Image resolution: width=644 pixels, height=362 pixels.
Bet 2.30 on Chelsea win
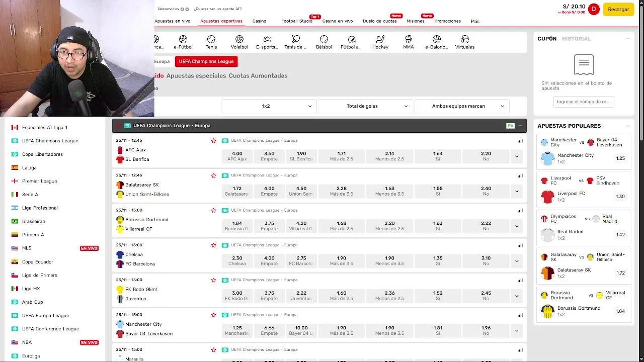click(x=237, y=261)
